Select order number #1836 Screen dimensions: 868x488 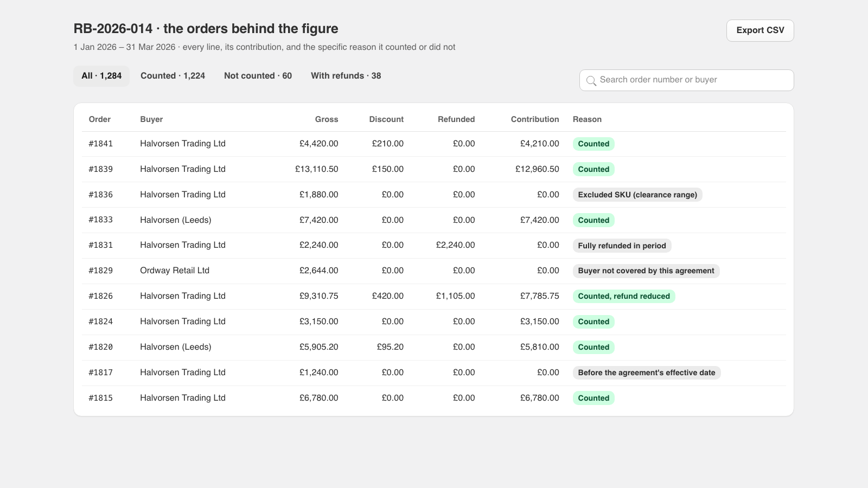click(101, 195)
